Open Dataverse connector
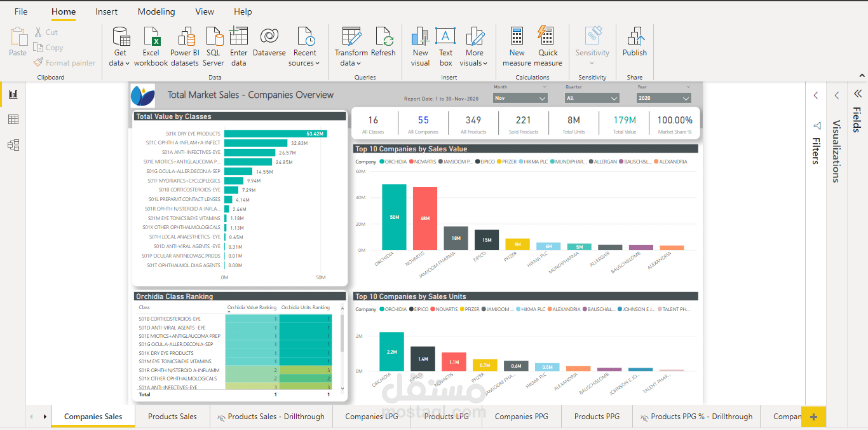Screen dimensions: 868x430 click(269, 42)
